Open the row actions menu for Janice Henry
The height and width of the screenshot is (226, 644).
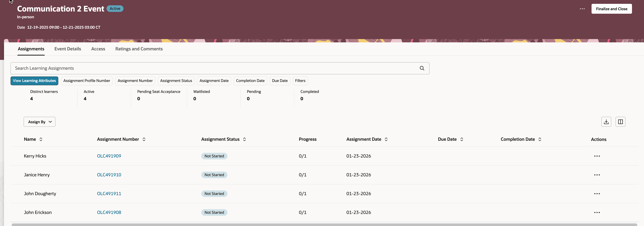click(597, 175)
